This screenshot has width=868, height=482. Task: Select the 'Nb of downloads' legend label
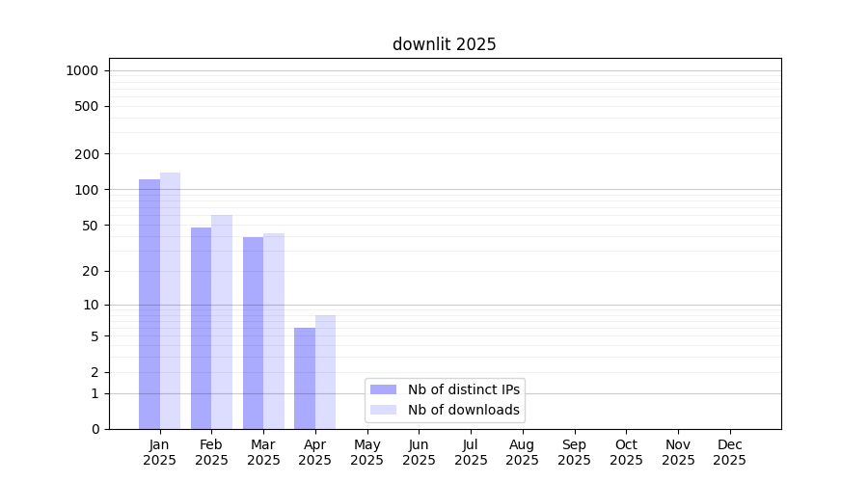coord(463,410)
